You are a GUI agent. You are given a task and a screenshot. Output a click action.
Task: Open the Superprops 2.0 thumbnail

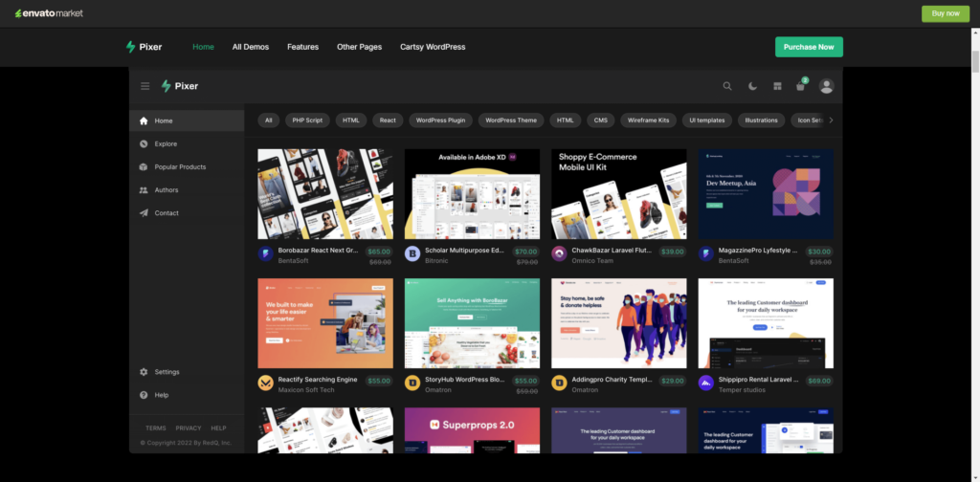coord(472,430)
